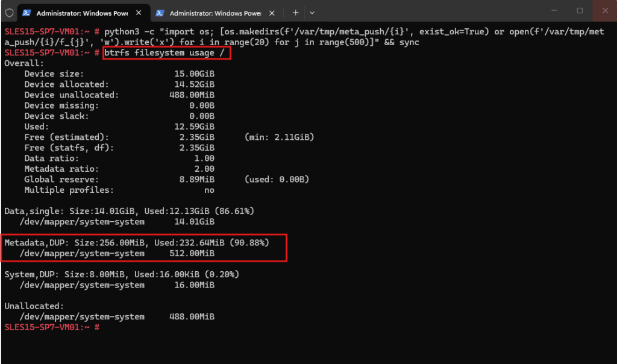617x364 pixels.
Task: Click the last empty shell prompt line
Action: (52, 327)
